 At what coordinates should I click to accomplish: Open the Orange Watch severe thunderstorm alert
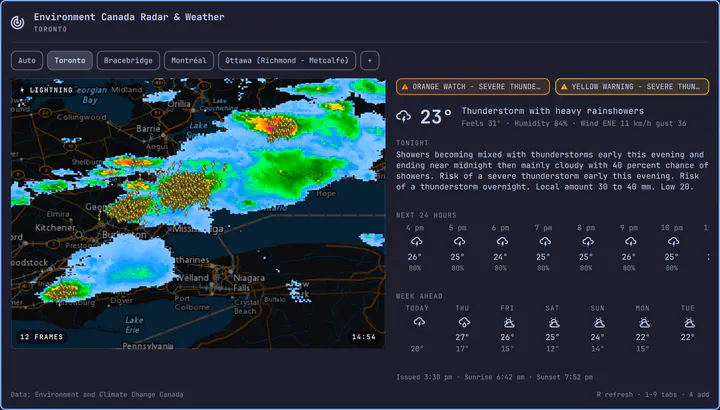[x=472, y=86]
